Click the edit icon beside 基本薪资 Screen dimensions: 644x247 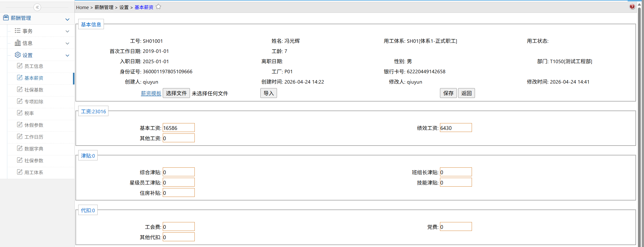coord(20,78)
